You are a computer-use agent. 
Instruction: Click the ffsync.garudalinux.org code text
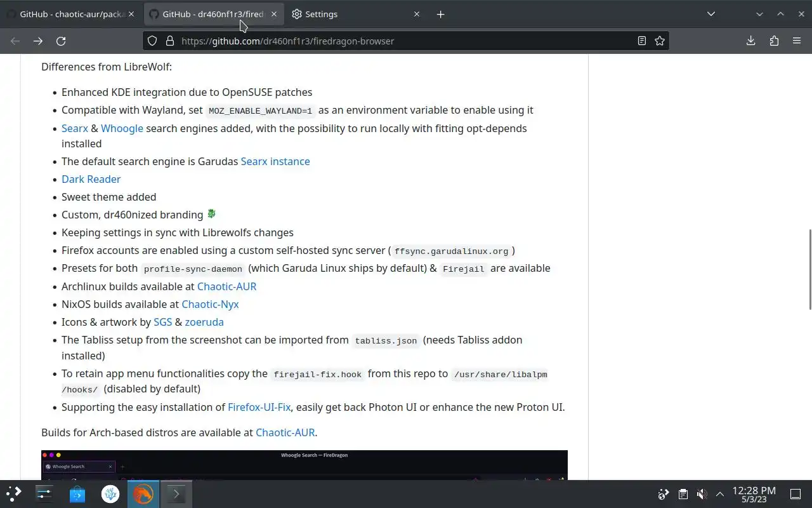(451, 251)
